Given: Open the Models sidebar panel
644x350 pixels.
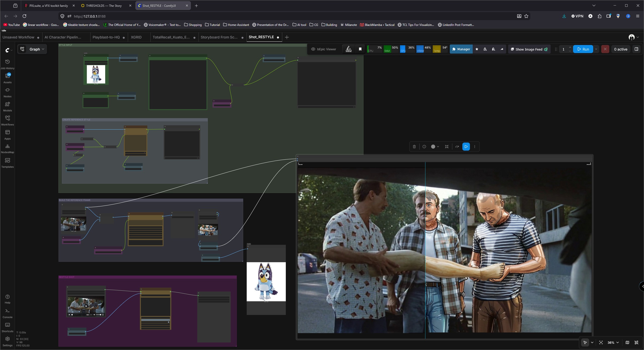Looking at the screenshot, I should pyautogui.click(x=7, y=106).
